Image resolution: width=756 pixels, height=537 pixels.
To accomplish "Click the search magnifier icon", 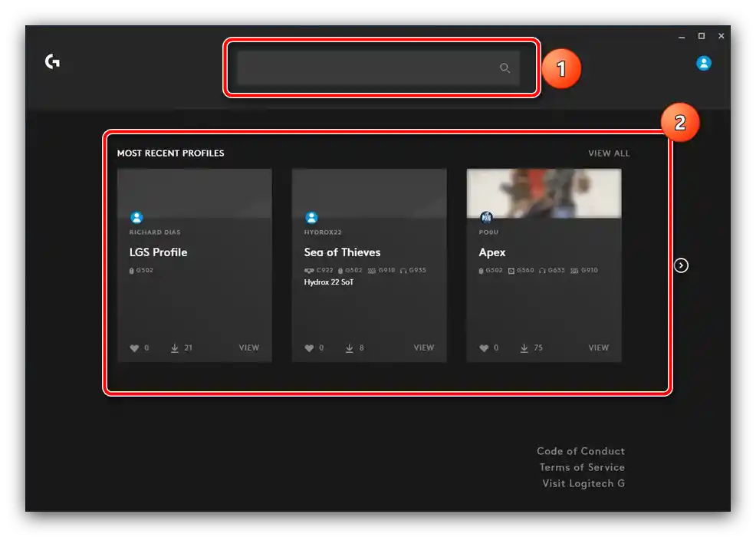I will point(505,68).
